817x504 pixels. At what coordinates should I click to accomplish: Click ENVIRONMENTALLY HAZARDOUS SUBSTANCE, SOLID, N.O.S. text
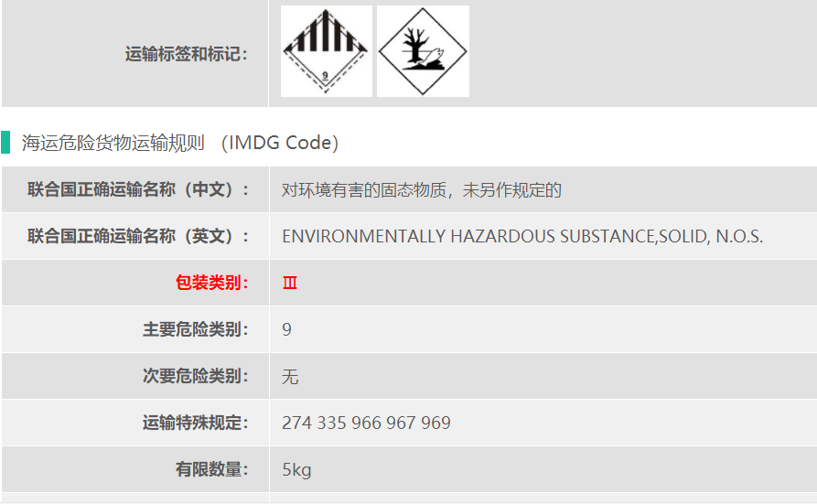coord(522,237)
